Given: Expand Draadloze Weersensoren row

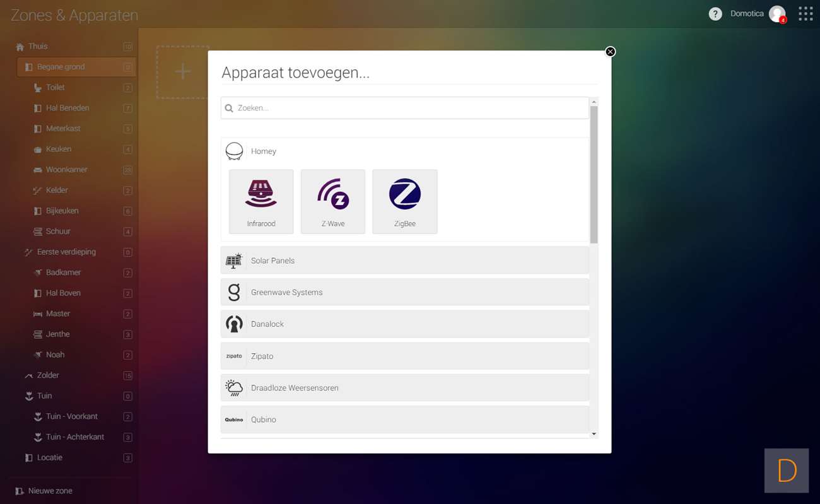Looking at the screenshot, I should point(405,387).
